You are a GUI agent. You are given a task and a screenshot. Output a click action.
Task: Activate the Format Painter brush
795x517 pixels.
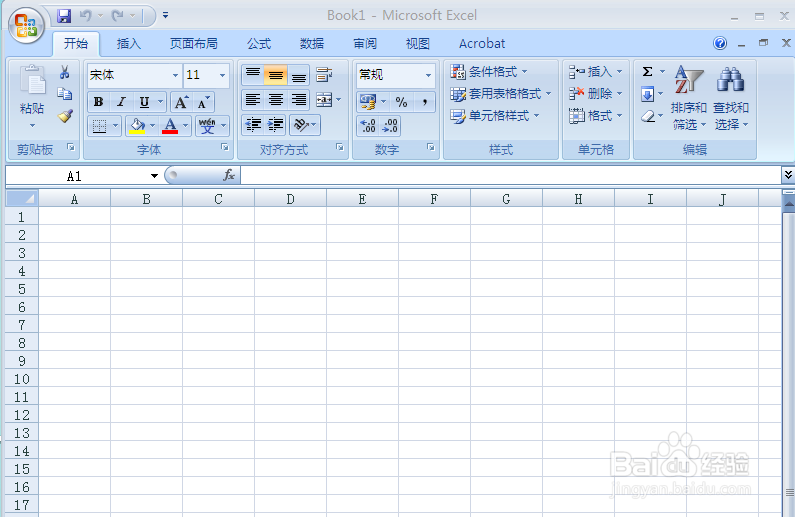65,116
